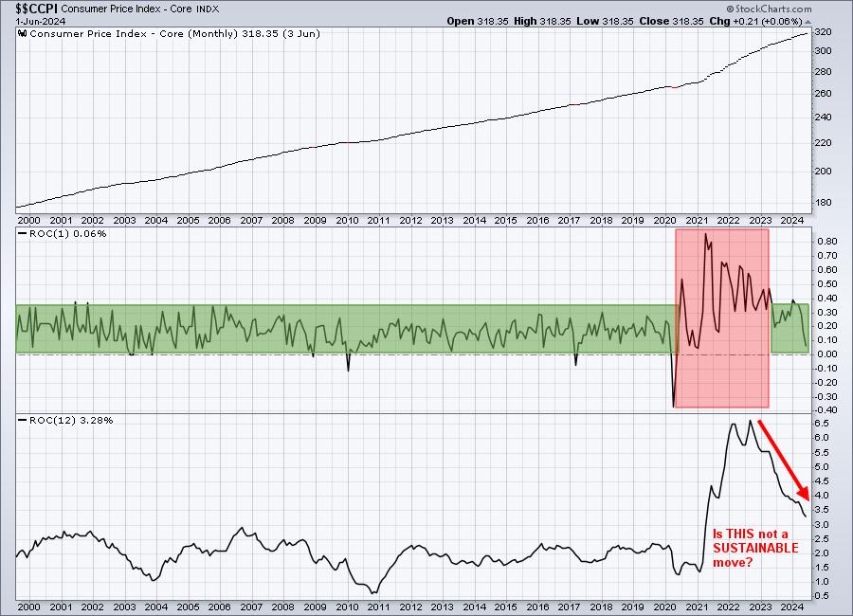Viewport: 853px width, 616px height.
Task: Click the $$CCPI ticker symbol title
Action: pyautogui.click(x=31, y=7)
